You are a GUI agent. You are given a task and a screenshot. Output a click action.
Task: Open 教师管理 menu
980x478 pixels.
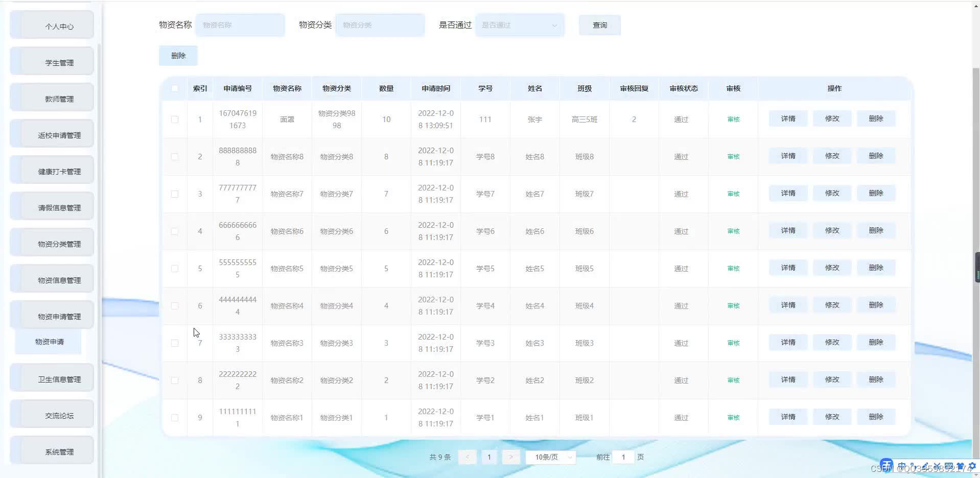pyautogui.click(x=52, y=98)
